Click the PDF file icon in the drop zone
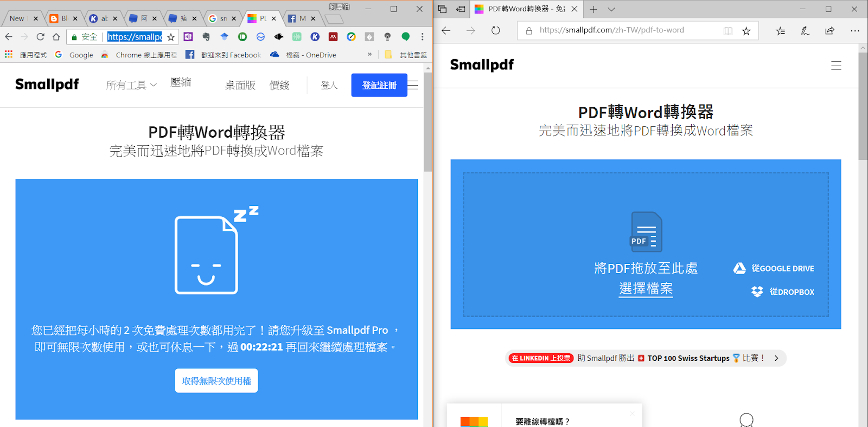Image resolution: width=868 pixels, height=427 pixels. click(x=646, y=232)
